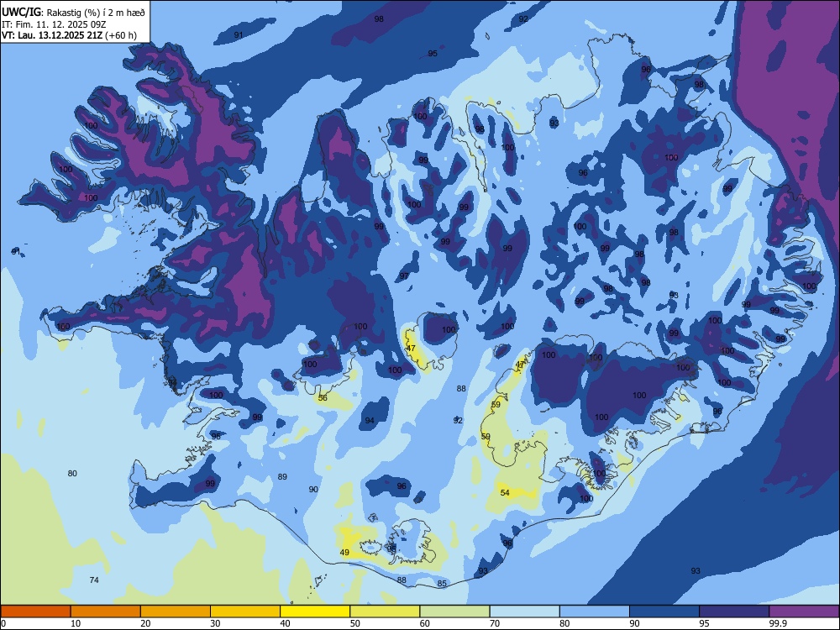This screenshot has height=630, width=840.
Task: Click the '40' legend tick label
Action: (x=285, y=623)
